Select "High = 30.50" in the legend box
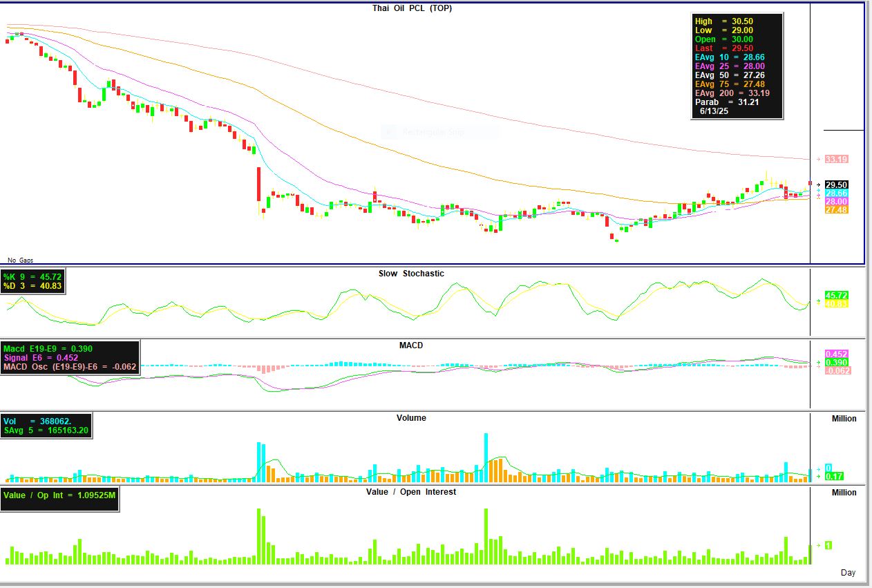 [723, 21]
